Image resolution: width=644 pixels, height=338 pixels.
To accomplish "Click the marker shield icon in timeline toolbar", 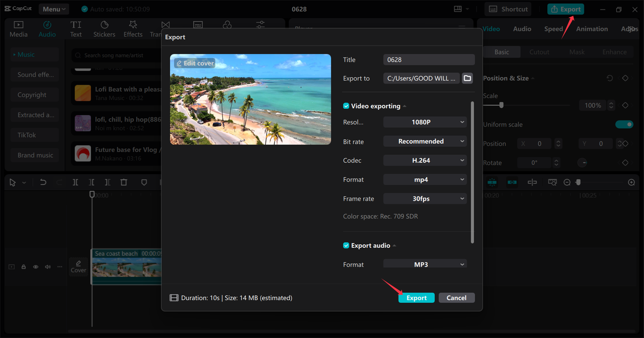I will tap(144, 182).
